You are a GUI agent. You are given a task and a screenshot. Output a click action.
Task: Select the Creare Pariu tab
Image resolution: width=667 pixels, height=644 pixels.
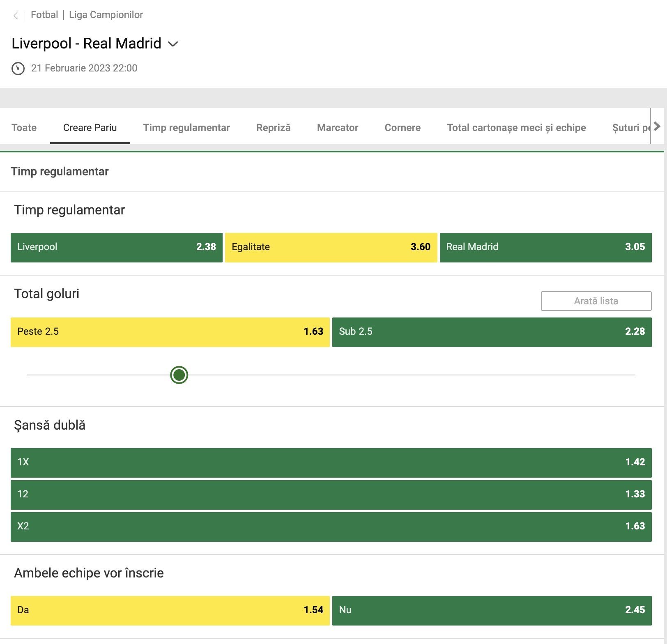[90, 128]
